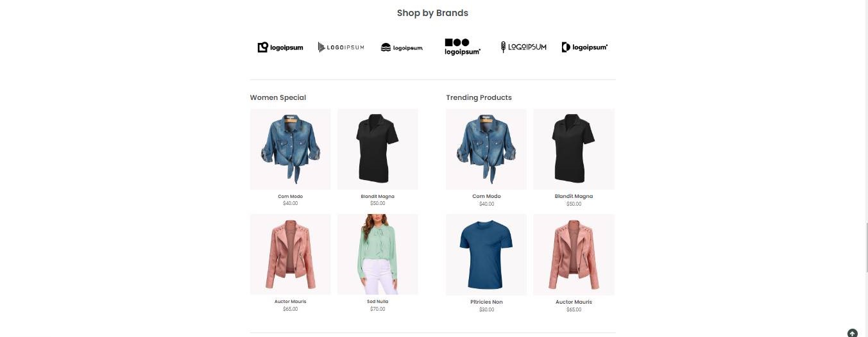The height and width of the screenshot is (337, 868).
Task: Open Pltricies Non product link
Action: tap(486, 302)
